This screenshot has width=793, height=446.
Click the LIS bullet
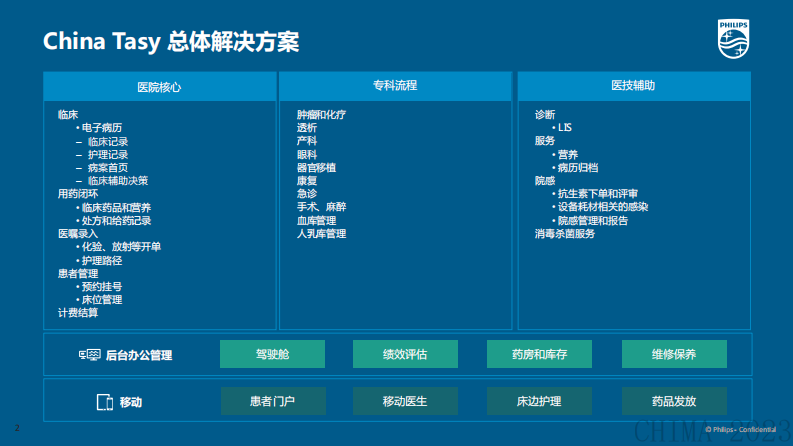point(564,127)
